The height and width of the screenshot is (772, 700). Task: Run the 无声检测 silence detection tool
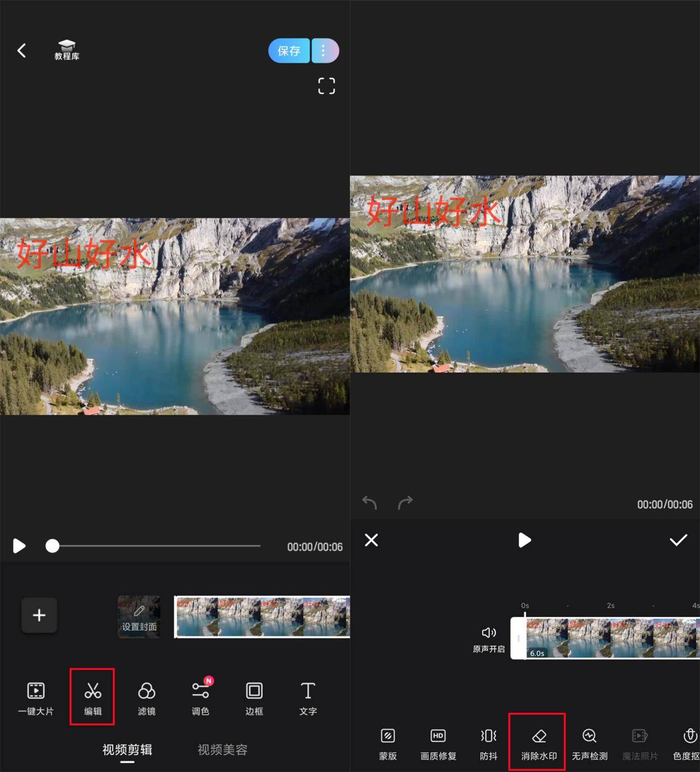(x=590, y=743)
